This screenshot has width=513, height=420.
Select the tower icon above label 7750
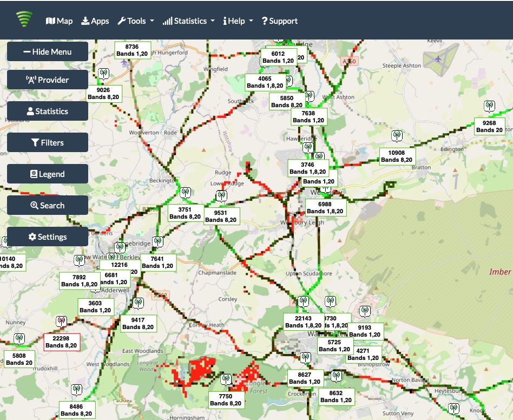pyautogui.click(x=226, y=380)
